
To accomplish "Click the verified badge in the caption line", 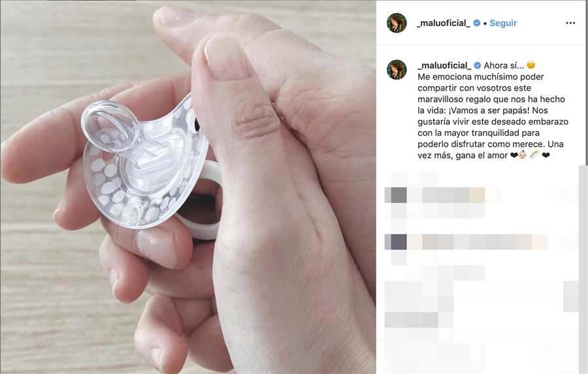I will click(x=478, y=65).
